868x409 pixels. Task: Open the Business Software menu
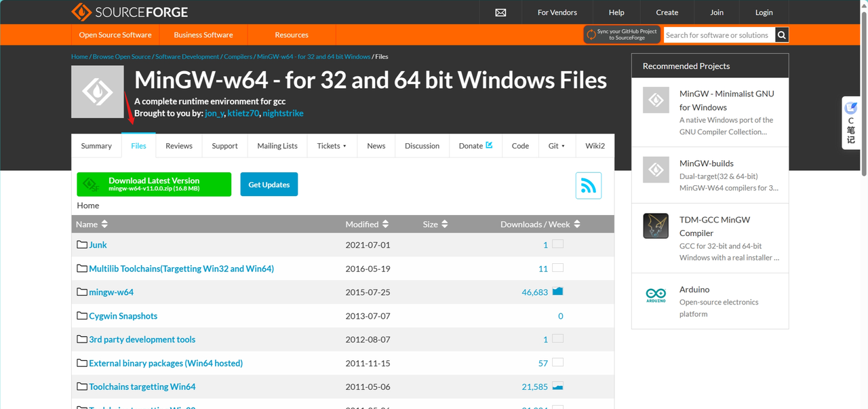point(203,35)
